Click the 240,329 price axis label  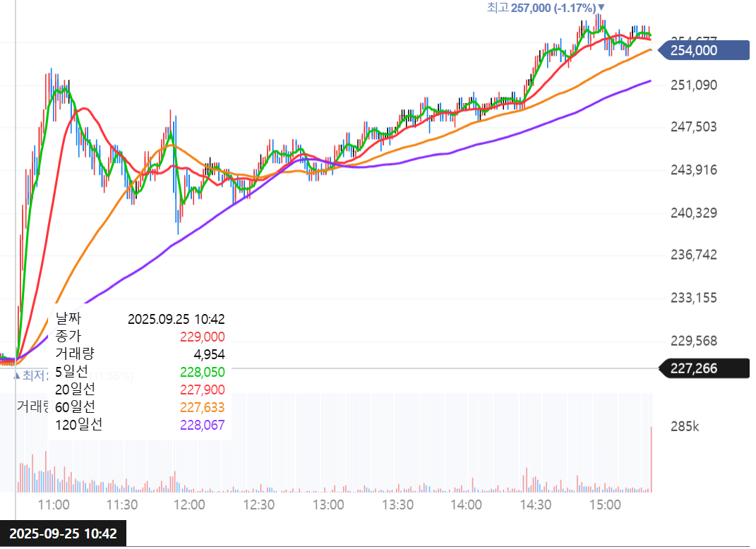pos(693,212)
